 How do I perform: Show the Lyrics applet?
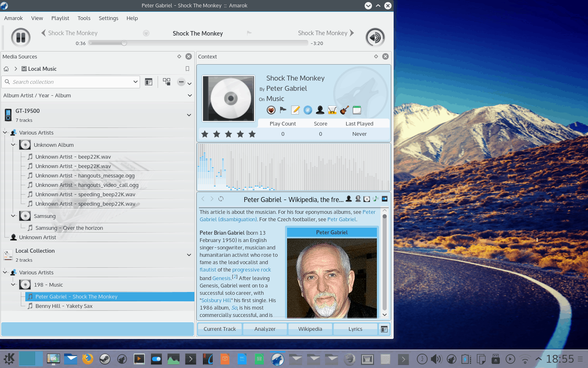(355, 329)
